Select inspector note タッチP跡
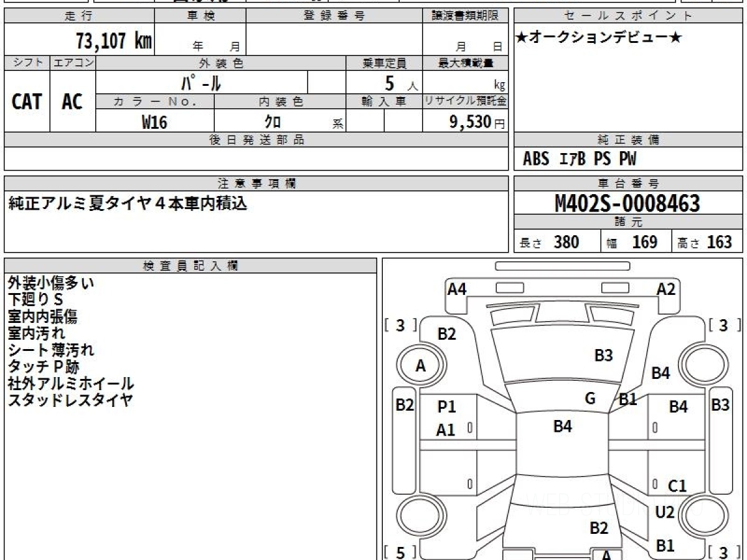Viewport: 747px width, 560px height. click(x=44, y=367)
